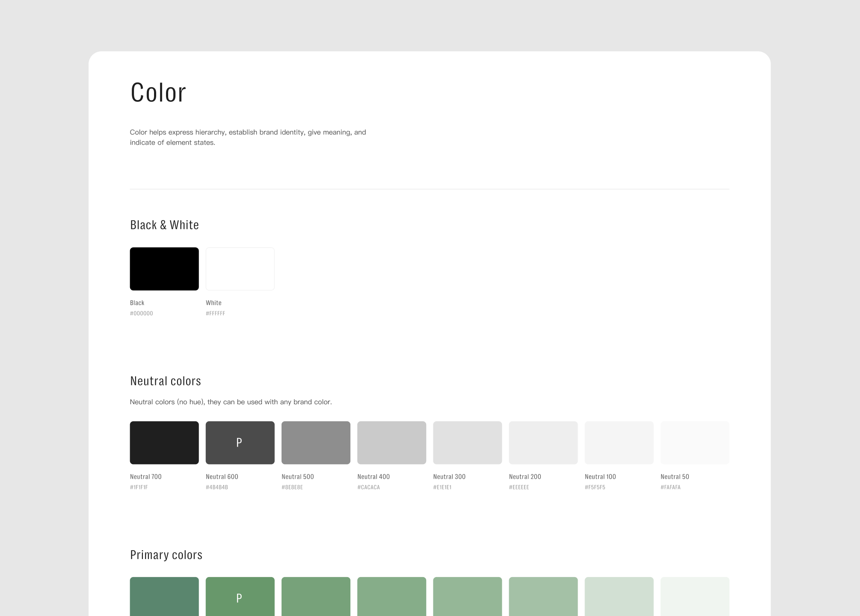This screenshot has height=616, width=860.
Task: Choose the Neutral 300 swatch
Action: (x=467, y=442)
